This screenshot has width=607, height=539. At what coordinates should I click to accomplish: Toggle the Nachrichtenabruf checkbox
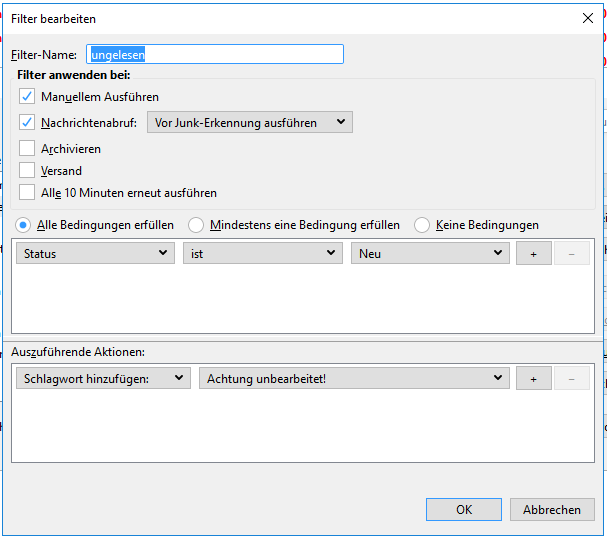coord(27,123)
